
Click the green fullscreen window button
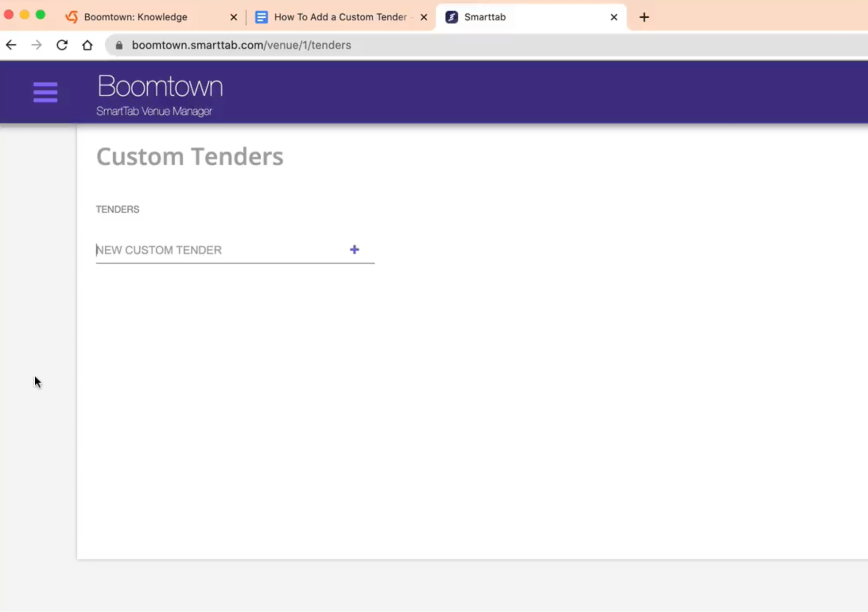pyautogui.click(x=40, y=15)
